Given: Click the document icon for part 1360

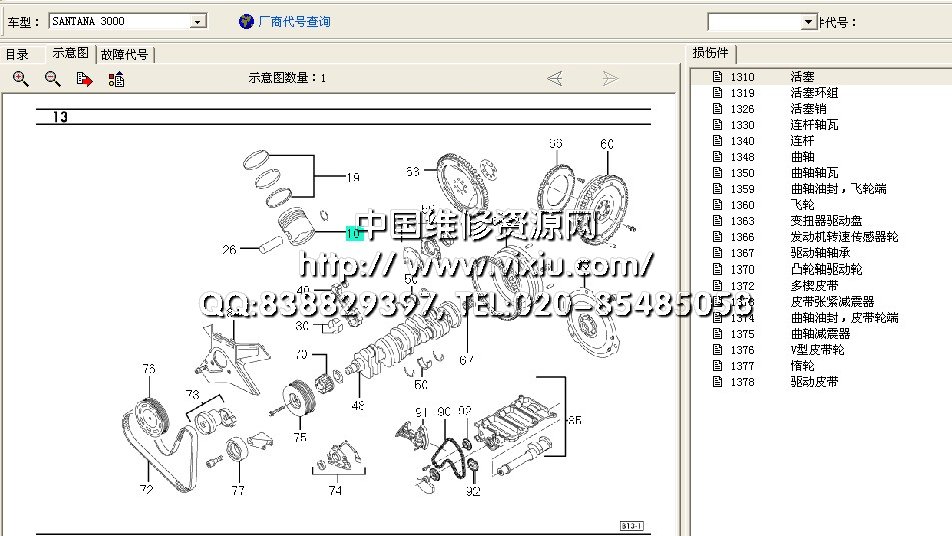Looking at the screenshot, I should (716, 205).
